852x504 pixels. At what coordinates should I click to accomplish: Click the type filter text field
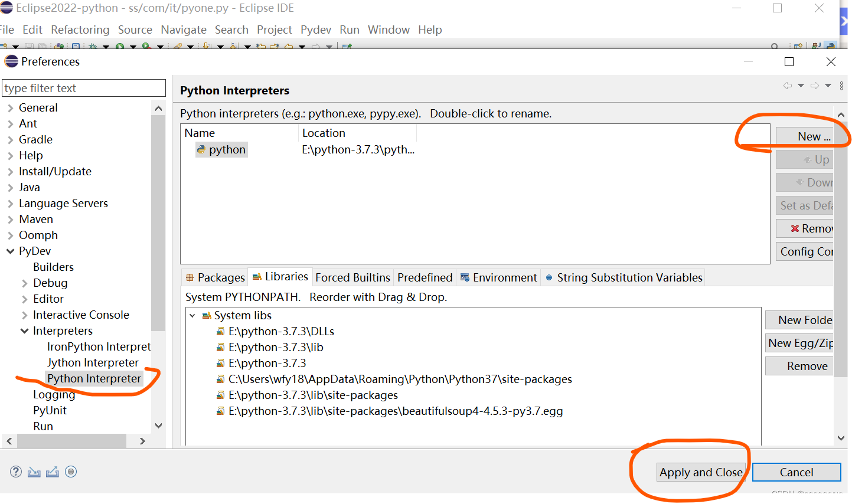84,88
